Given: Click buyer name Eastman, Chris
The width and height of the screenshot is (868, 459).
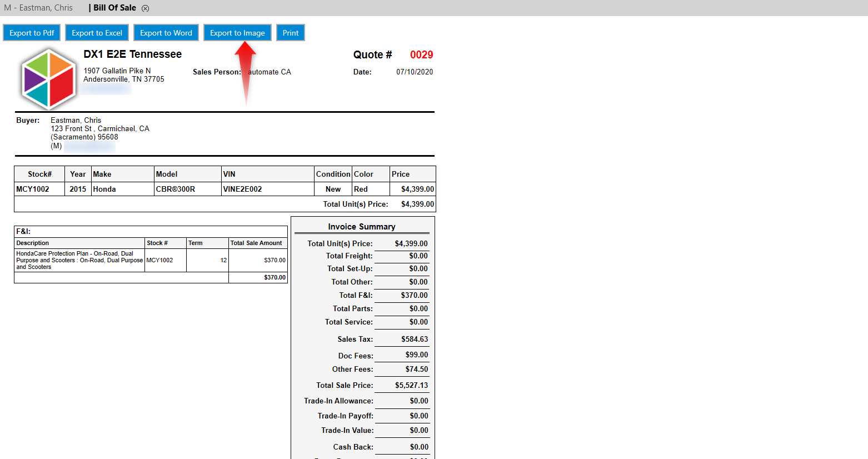Looking at the screenshot, I should 76,120.
